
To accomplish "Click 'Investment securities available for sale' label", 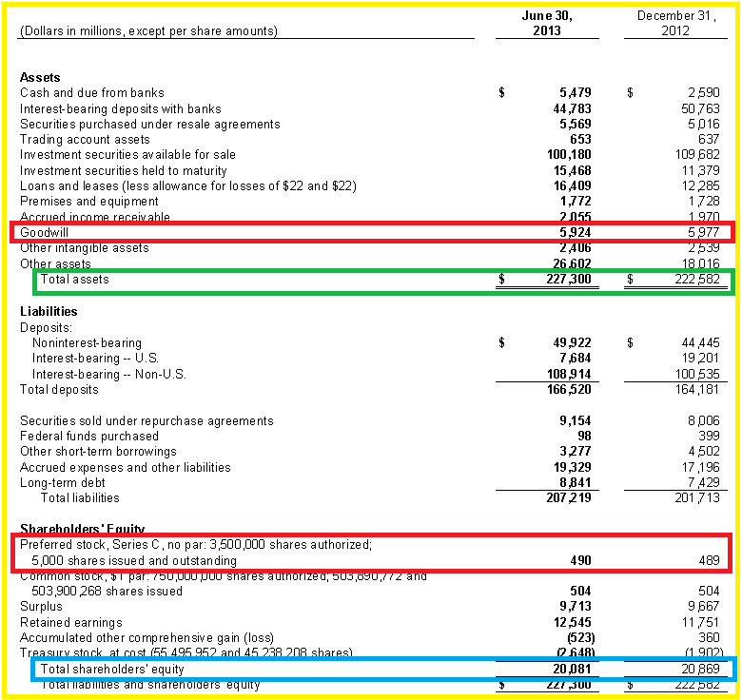I will [127, 155].
